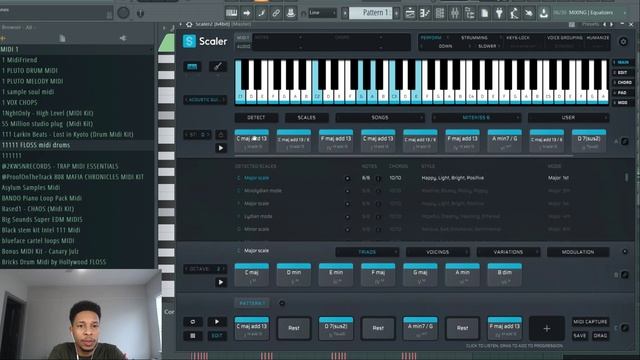
Task: Click the SAVE button
Action: coord(580,336)
